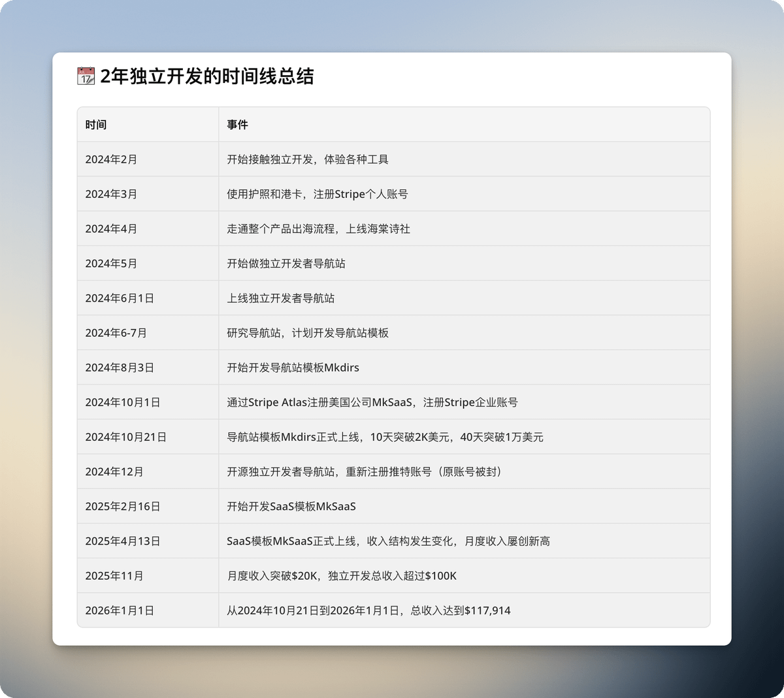Select the "2024年10月21日" date cell
784x698 pixels.
pyautogui.click(x=125, y=437)
